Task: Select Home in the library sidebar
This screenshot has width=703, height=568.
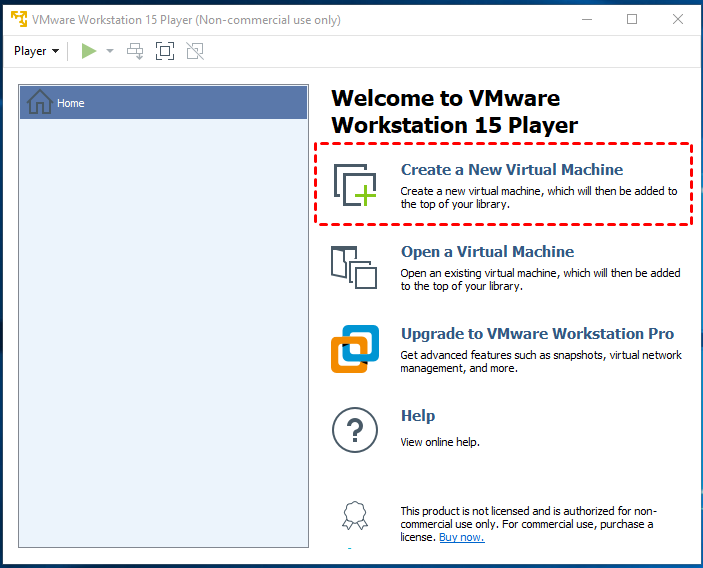Action: (x=70, y=103)
